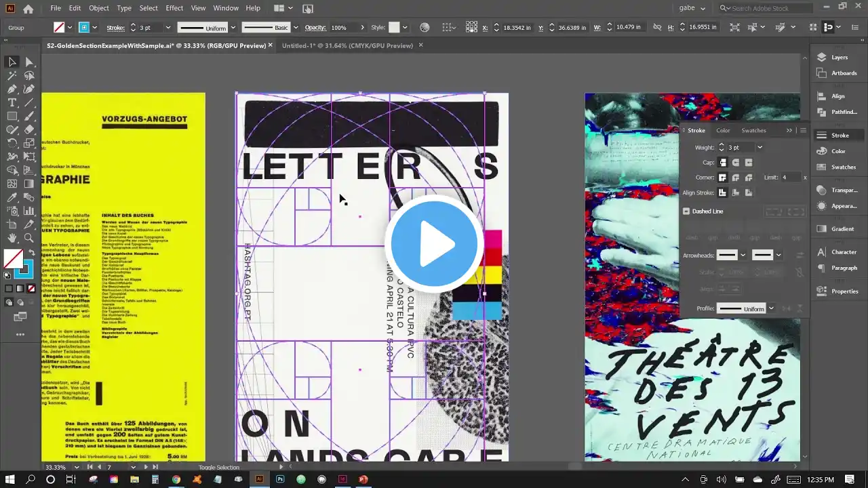
Task: Switch to the Untitled-1 document tab
Action: [347, 45]
